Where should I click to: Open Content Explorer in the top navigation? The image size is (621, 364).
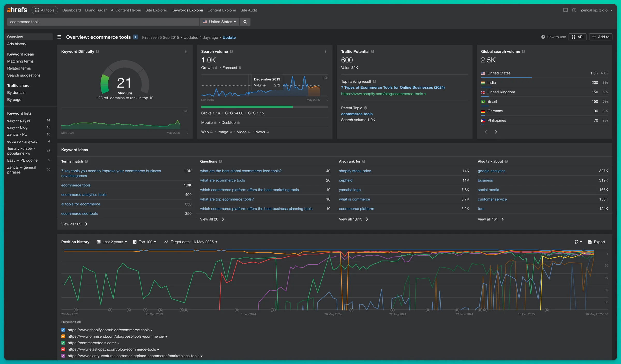[x=222, y=10]
